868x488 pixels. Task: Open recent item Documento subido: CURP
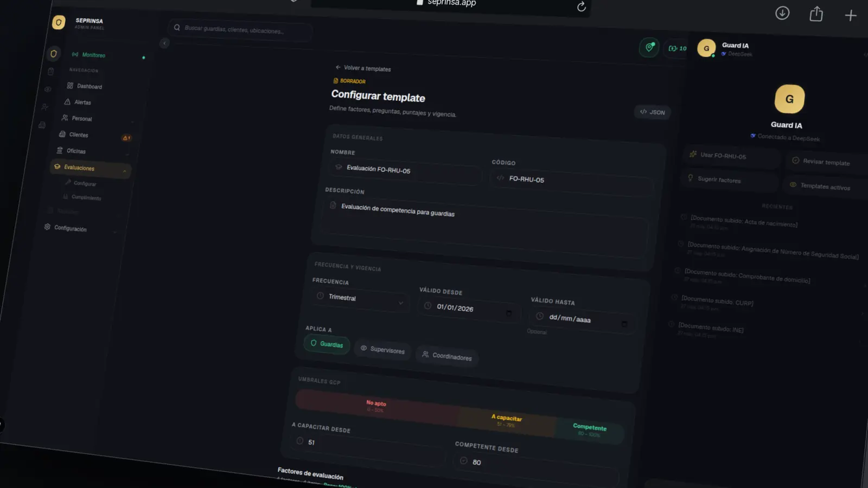point(717,301)
